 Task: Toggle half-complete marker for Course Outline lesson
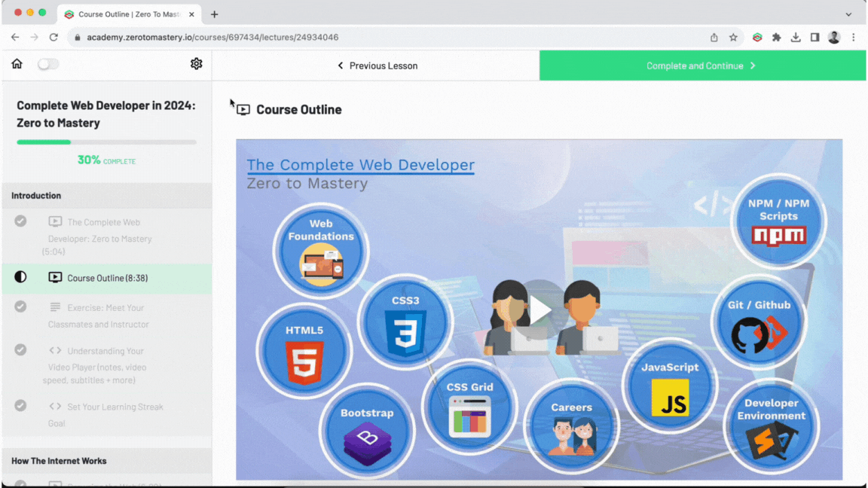pos(20,276)
